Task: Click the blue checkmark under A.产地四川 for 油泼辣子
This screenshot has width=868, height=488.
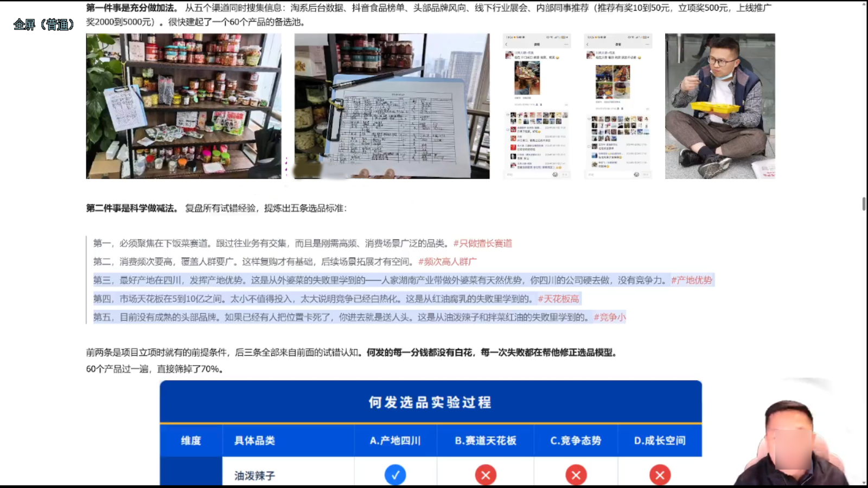Action: tap(395, 474)
